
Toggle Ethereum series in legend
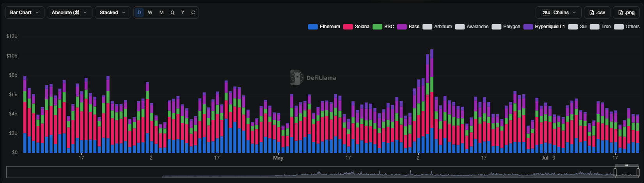pyautogui.click(x=324, y=27)
